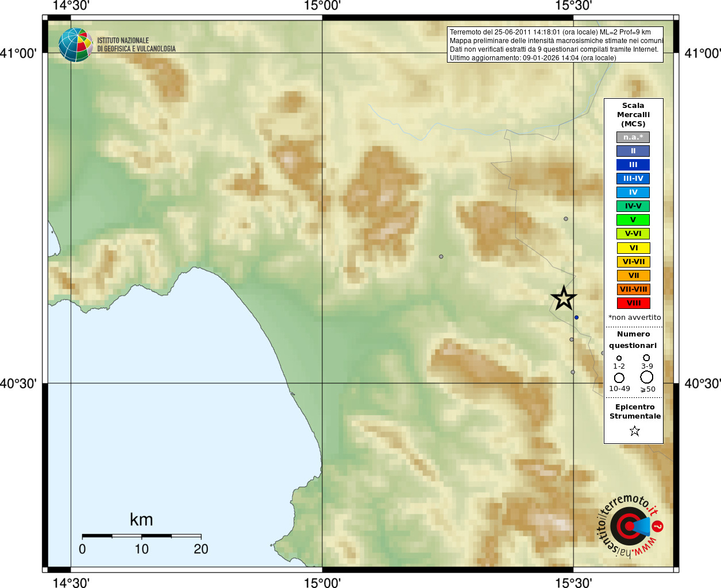Screen dimensions: 721x588
Task: Select the red VIII intensity legend swatch
Action: (634, 303)
